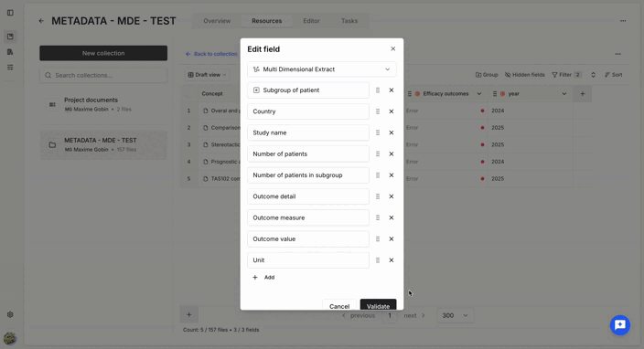
Task: Remove the Outcome measure field
Action: coord(392,217)
